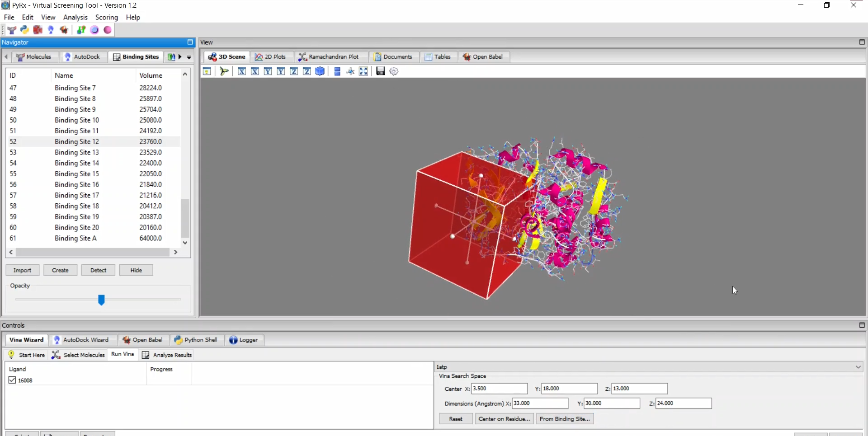Click the Navigator tabs left arrow
This screenshot has width=868, height=436.
pyautogui.click(x=6, y=57)
